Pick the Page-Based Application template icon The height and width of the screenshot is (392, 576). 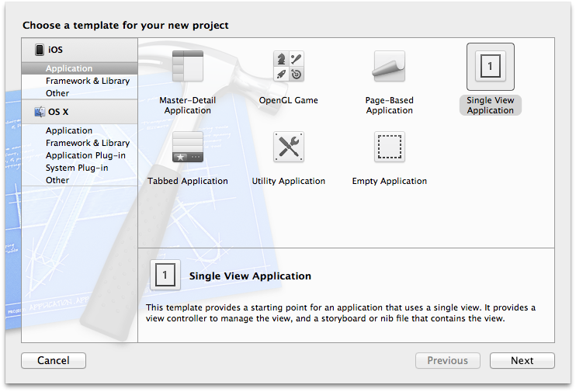pyautogui.click(x=390, y=66)
